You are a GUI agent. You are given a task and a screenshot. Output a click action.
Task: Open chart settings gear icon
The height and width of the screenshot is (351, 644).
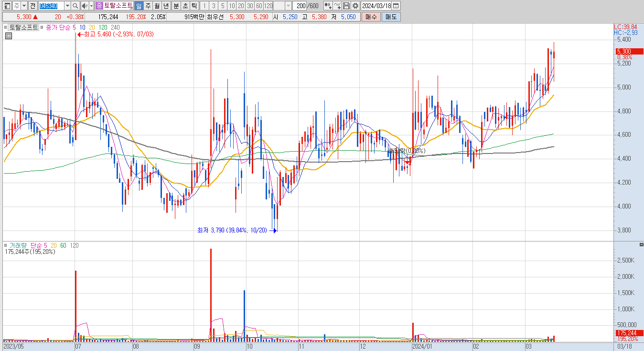[x=355, y=6]
